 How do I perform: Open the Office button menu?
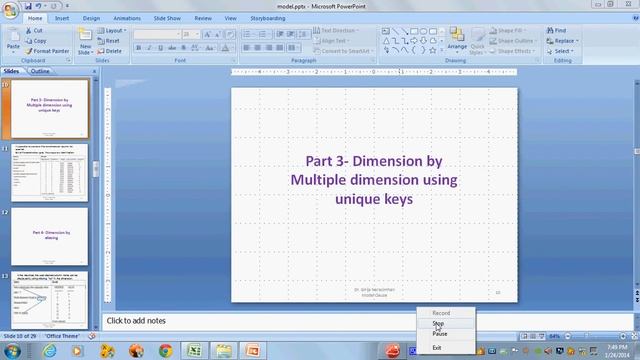(10, 10)
